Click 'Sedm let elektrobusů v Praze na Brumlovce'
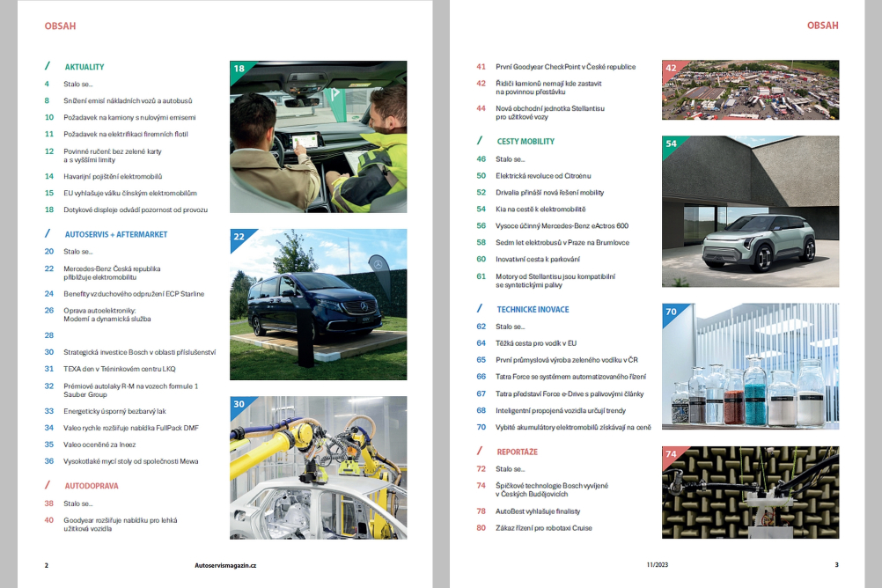Screen dimensions: 882x588 tap(562, 243)
